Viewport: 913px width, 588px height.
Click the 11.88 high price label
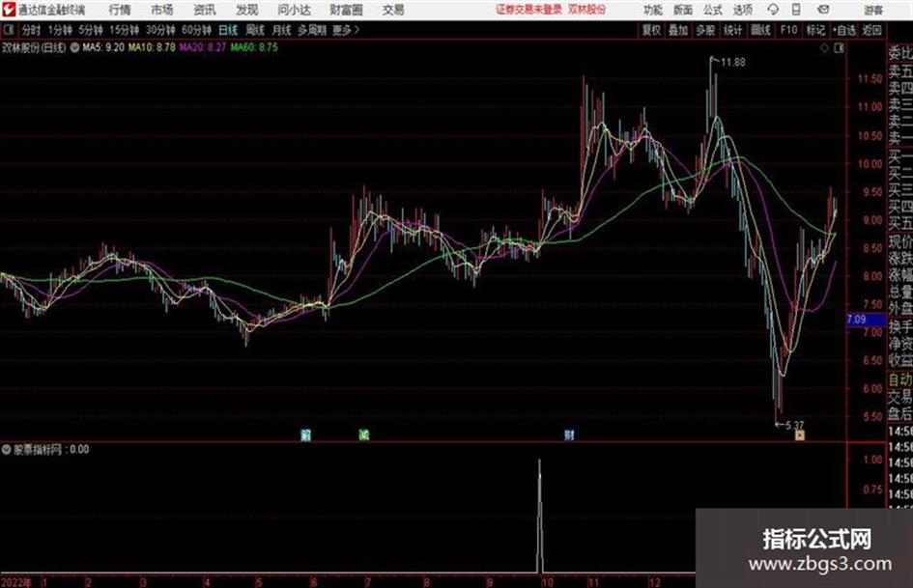[732, 63]
